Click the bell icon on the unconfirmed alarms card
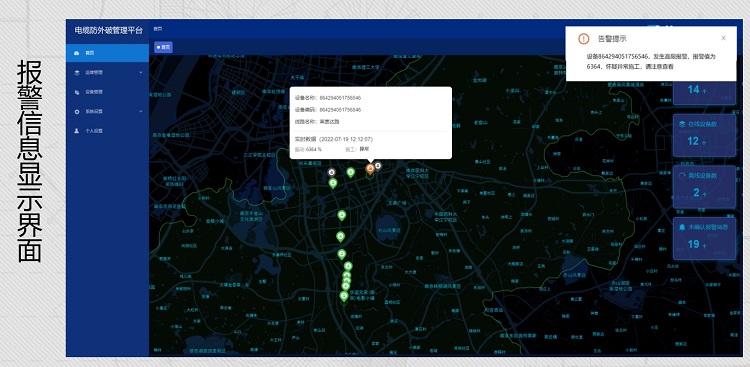 [682, 227]
